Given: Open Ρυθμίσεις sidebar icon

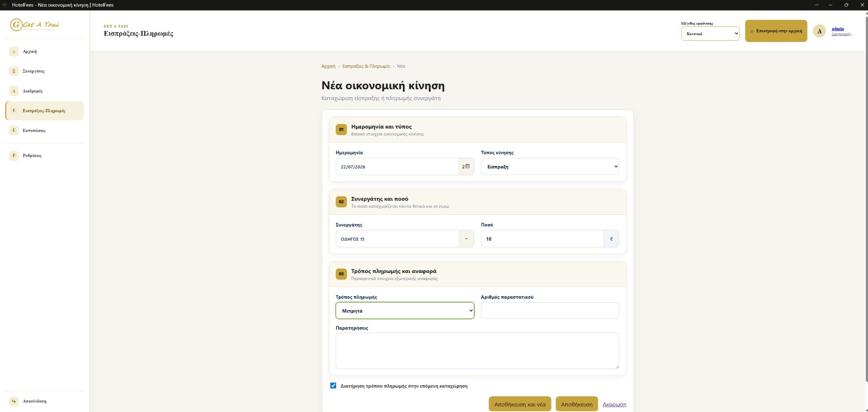Looking at the screenshot, I should [14, 155].
